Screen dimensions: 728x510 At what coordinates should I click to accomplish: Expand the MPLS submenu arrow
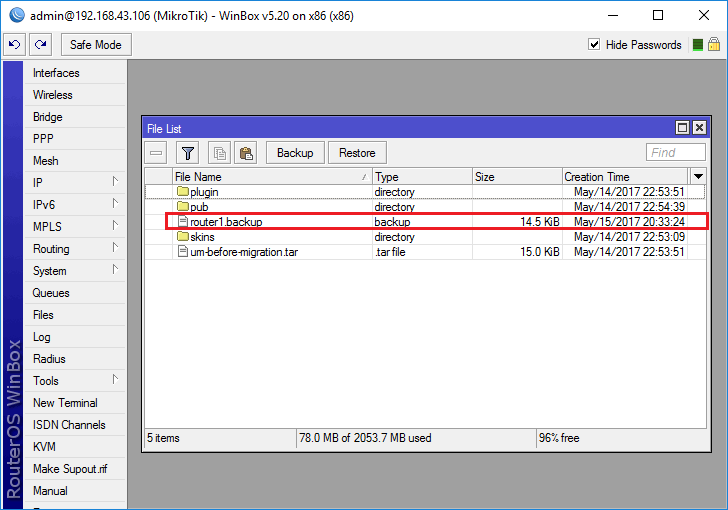point(115,226)
